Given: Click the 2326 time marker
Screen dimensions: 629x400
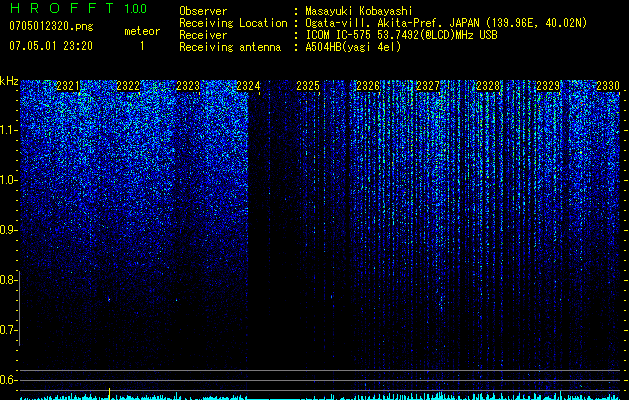Looking at the screenshot, I should (368, 86).
